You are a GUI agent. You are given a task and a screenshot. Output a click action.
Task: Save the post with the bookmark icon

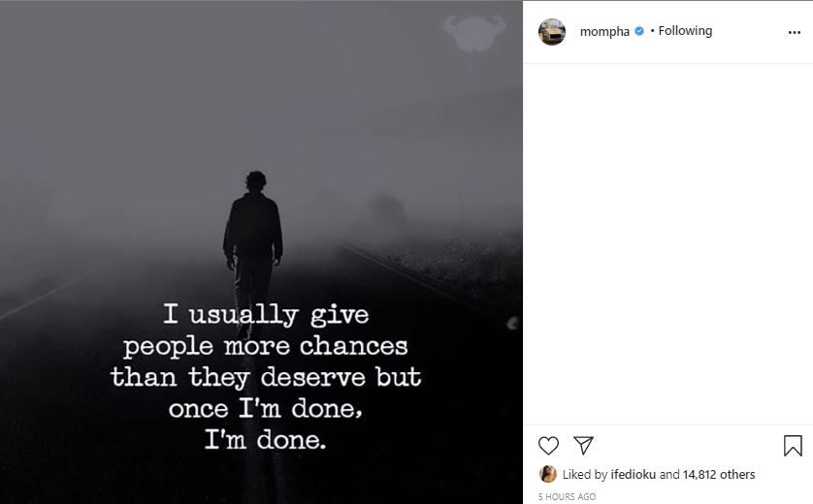(793, 445)
